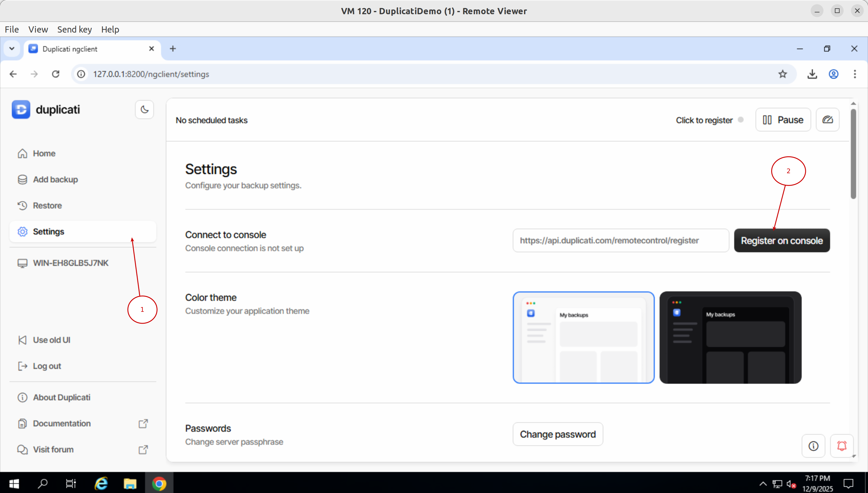Open Chrome tab search dropdown arrow
The height and width of the screenshot is (493, 868).
coord(12,49)
